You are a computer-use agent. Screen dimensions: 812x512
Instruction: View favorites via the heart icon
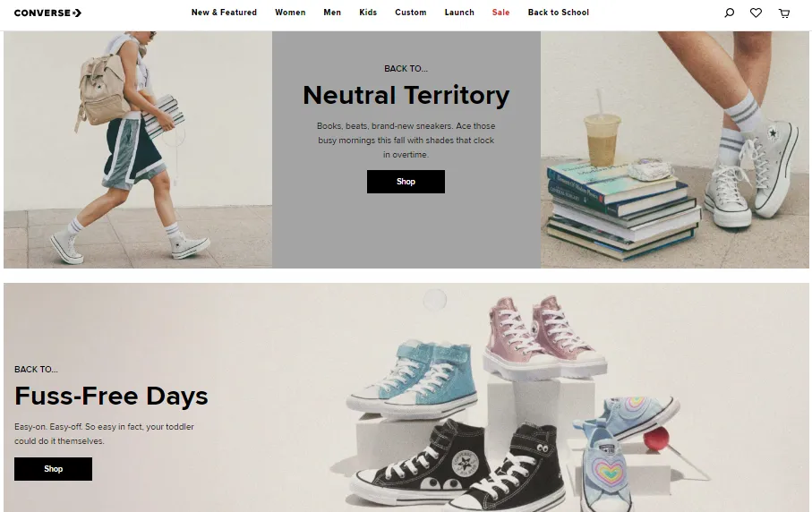756,13
